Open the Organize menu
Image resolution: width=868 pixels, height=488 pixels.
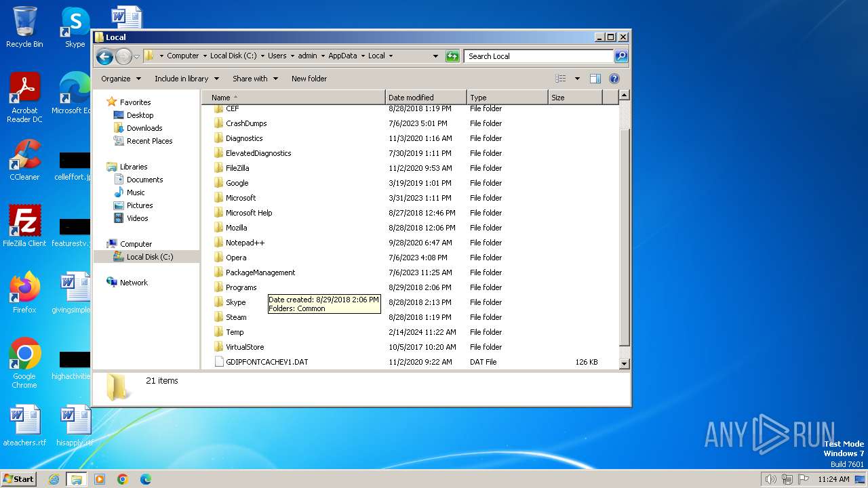(x=121, y=79)
